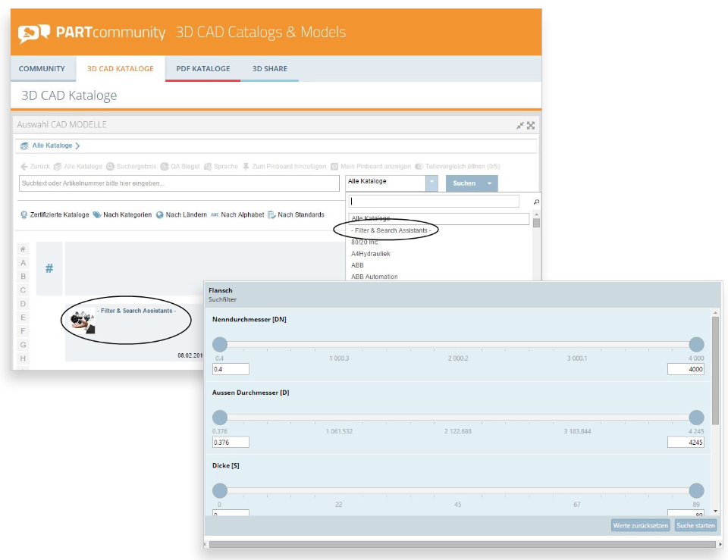Viewport: 728px width, 560px height.
Task: Click the Zurück back arrow
Action: point(24,166)
